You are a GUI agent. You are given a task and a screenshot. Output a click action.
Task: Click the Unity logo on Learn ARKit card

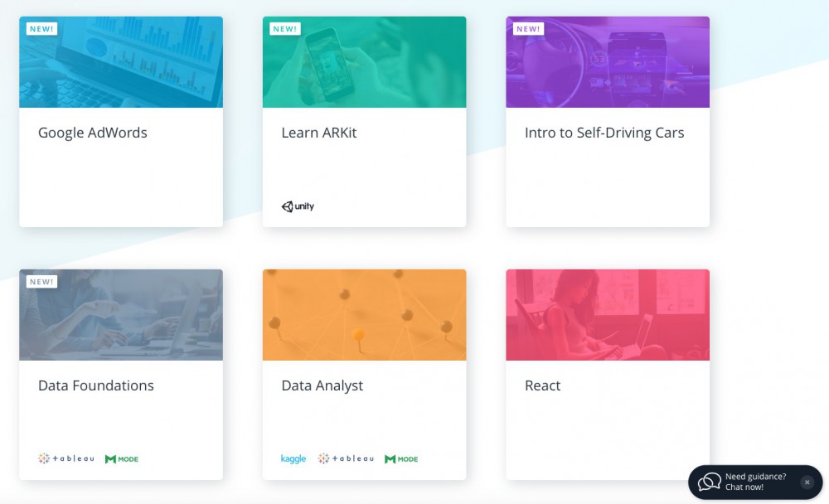point(298,206)
